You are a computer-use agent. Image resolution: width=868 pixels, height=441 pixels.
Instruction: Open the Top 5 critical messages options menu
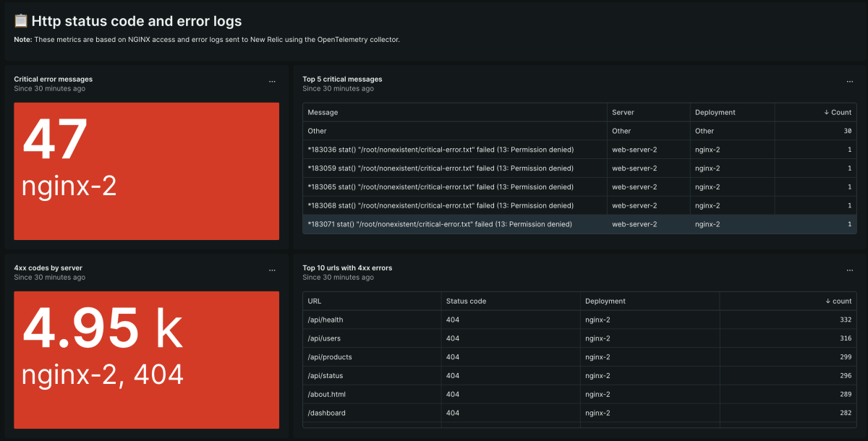[850, 82]
